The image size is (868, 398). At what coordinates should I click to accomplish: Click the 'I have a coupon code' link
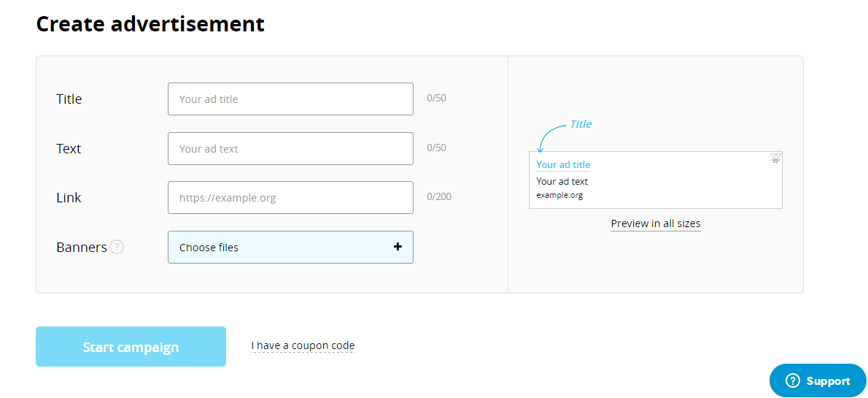303,345
